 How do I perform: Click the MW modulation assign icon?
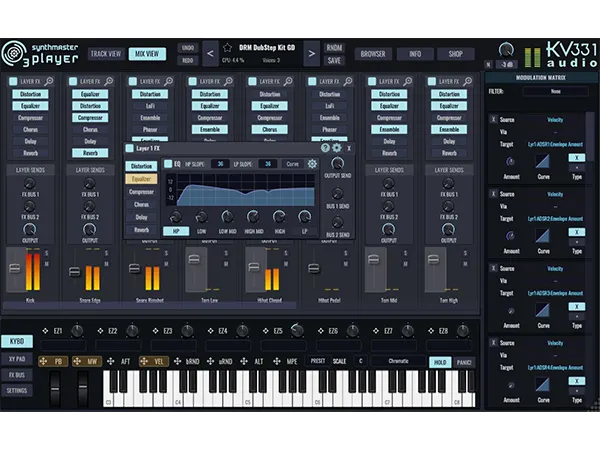click(77, 361)
